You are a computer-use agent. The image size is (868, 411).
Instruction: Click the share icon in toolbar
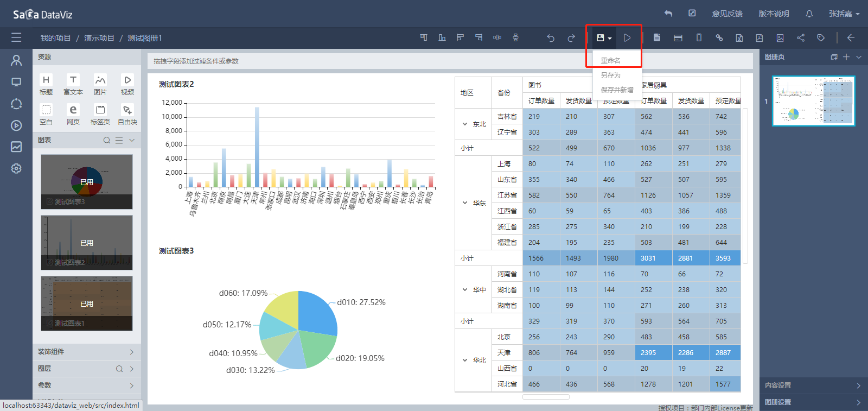801,38
